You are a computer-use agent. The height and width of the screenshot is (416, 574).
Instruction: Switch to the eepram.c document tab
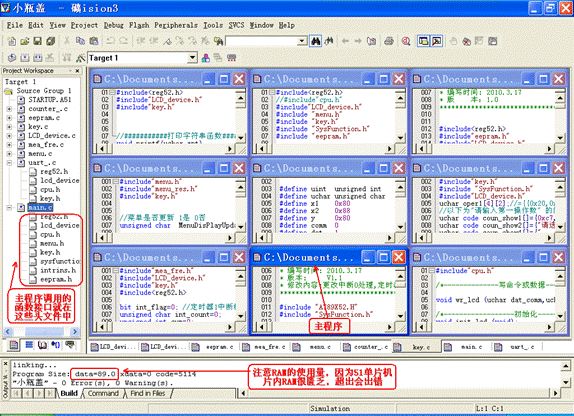point(214,346)
